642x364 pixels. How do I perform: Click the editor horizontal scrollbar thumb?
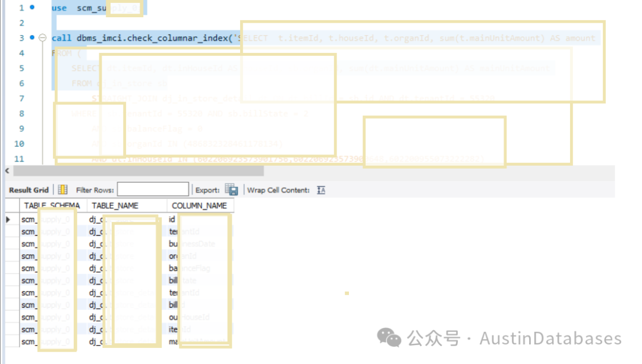(x=139, y=170)
